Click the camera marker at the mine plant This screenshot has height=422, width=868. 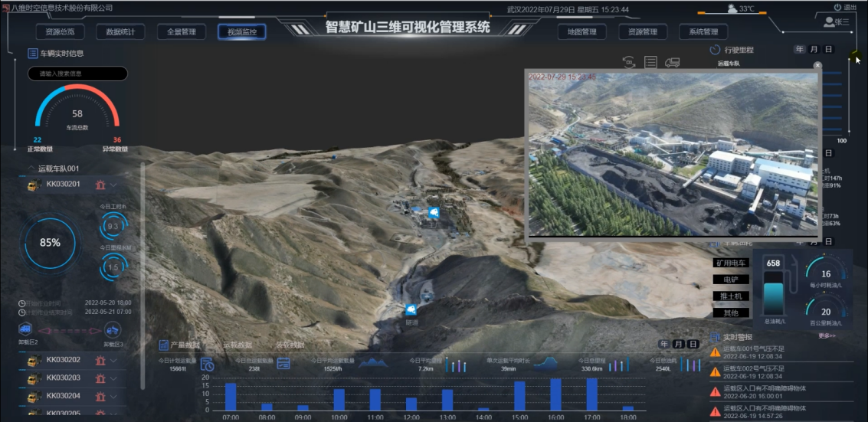[434, 212]
